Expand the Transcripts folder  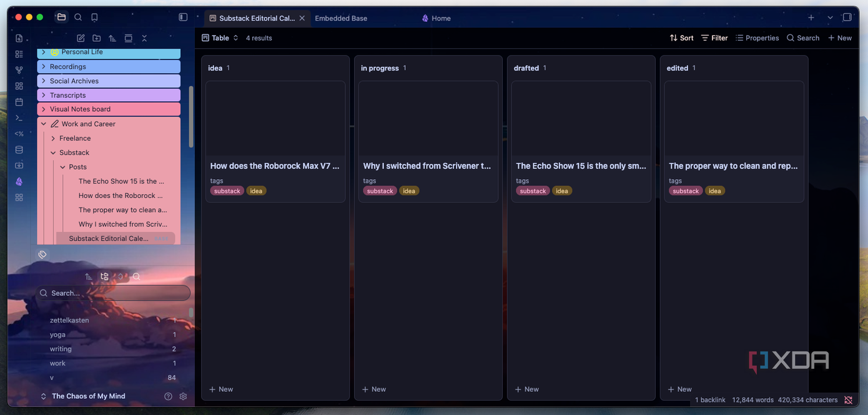tap(43, 95)
